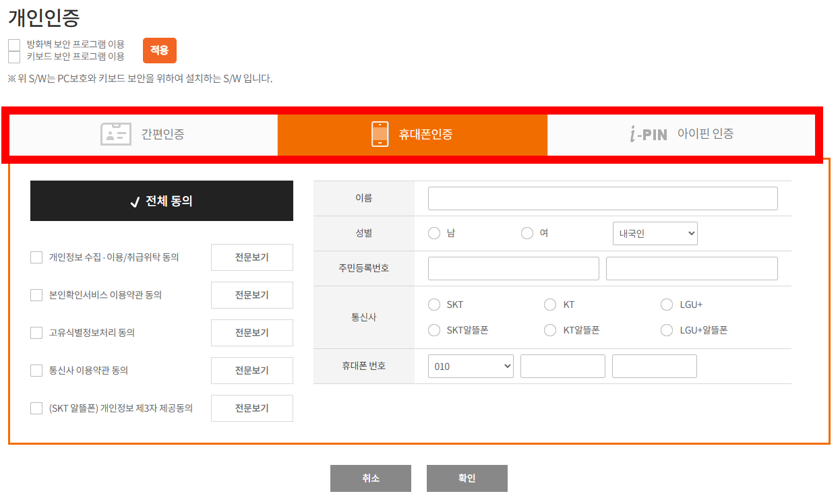Viewport: 840px width, 504px height.
Task: Enable the 키보드 보안 프로그램 이용 checkbox
Action: pyautogui.click(x=13, y=57)
